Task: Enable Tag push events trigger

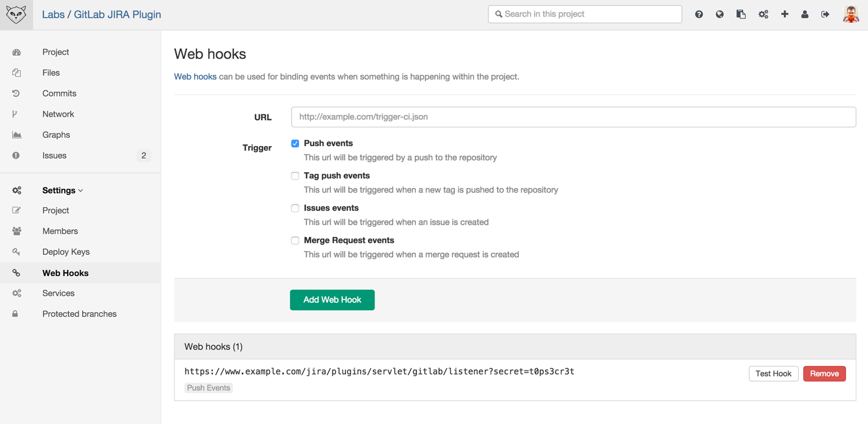Action: (x=295, y=175)
